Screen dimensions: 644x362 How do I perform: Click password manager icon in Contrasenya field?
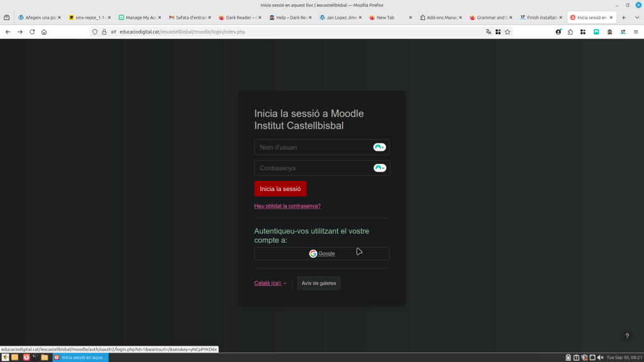(x=379, y=168)
